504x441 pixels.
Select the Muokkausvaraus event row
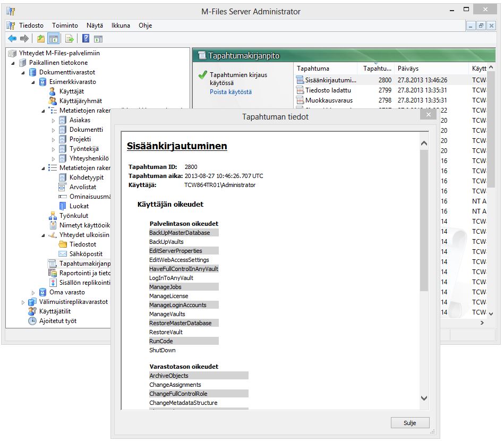pos(391,100)
